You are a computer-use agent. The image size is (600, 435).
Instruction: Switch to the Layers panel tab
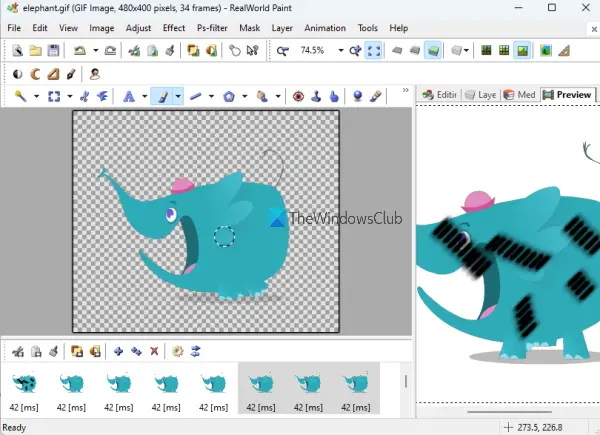[481, 94]
